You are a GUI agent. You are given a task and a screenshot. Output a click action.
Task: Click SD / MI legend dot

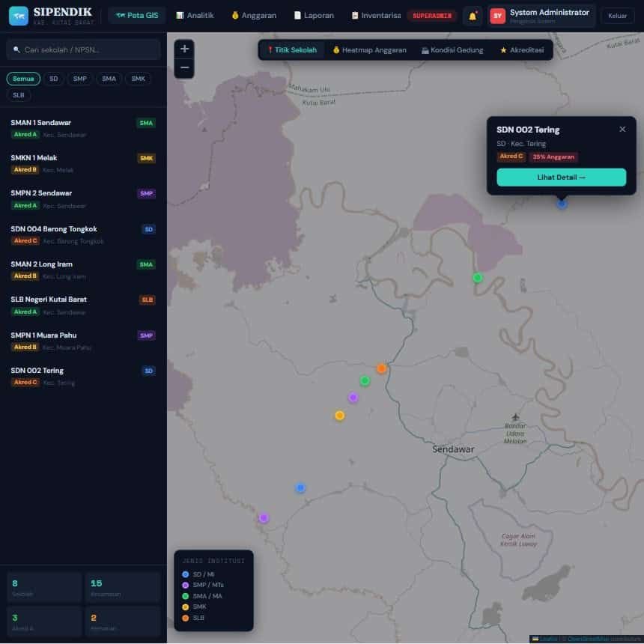tap(185, 574)
